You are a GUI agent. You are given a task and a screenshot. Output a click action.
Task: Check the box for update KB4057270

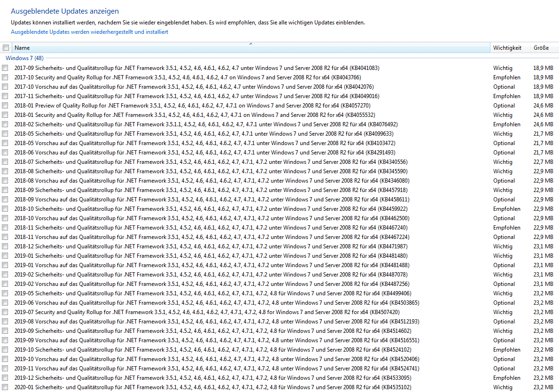[5, 106]
